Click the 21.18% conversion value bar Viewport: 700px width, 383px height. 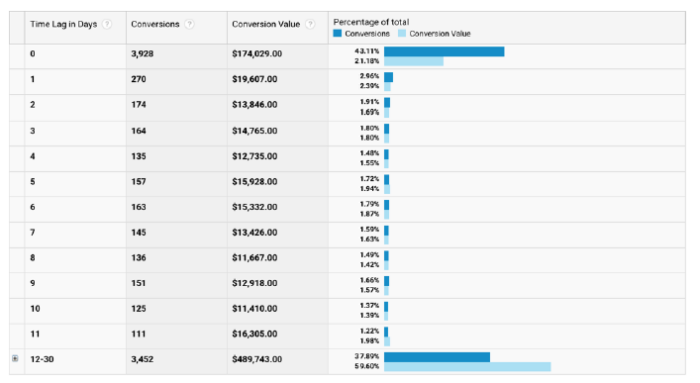click(414, 61)
